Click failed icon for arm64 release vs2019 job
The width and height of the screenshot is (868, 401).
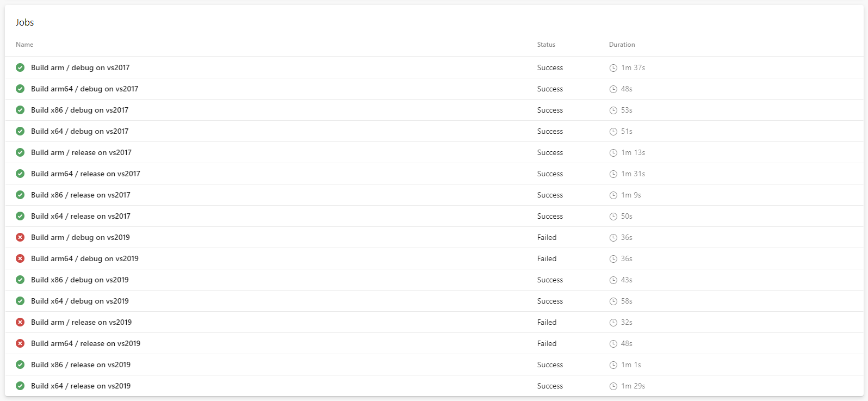(20, 343)
